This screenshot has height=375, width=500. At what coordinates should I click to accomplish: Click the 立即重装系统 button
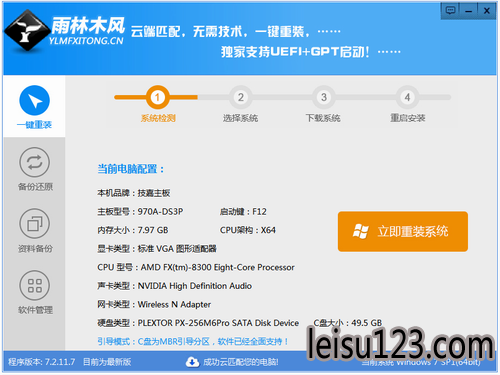403,231
